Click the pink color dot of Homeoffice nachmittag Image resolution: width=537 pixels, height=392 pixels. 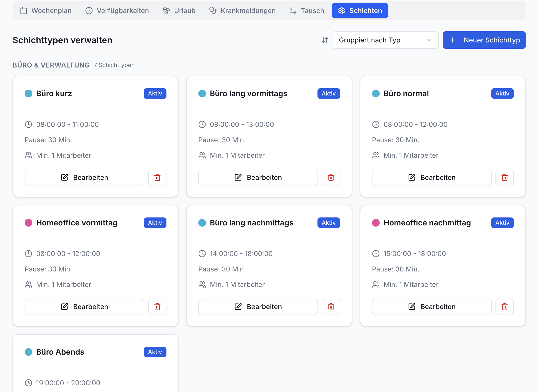coord(376,223)
